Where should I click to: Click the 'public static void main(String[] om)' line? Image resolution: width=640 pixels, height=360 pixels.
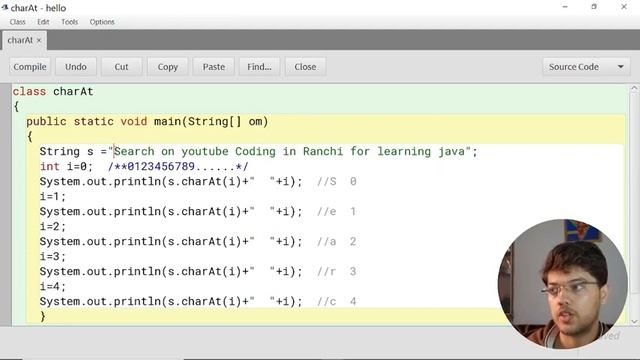(x=147, y=122)
